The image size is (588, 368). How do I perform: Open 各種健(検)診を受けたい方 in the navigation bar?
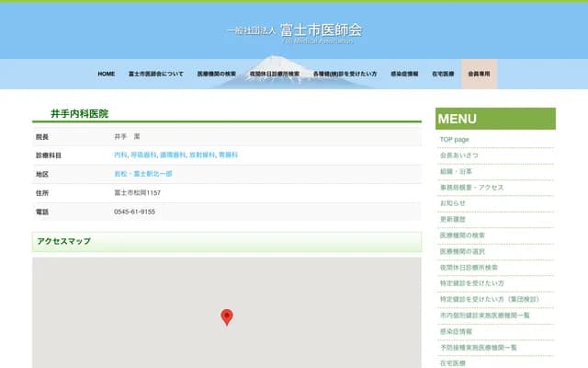tap(345, 74)
